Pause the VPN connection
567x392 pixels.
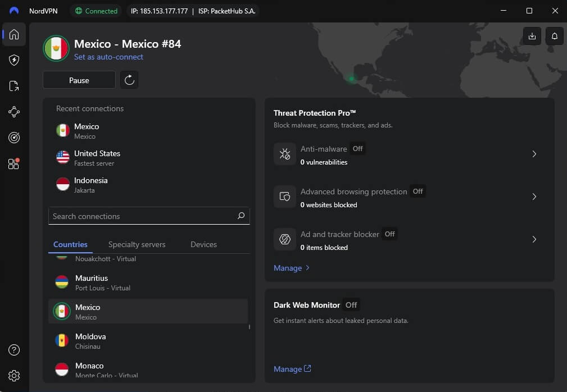click(79, 80)
